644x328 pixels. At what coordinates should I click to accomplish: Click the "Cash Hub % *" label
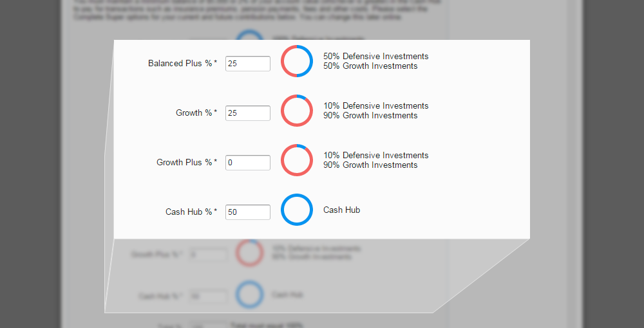tap(191, 212)
